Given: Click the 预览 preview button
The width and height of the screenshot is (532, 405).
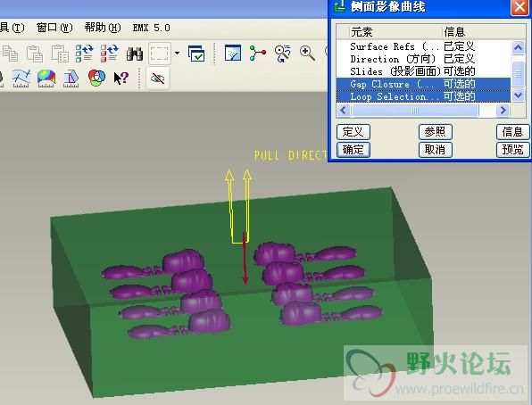Looking at the screenshot, I should [512, 150].
